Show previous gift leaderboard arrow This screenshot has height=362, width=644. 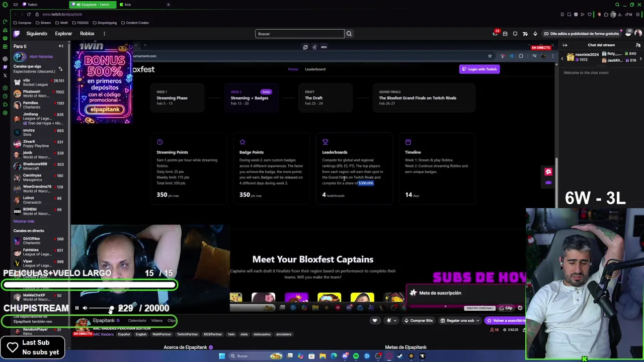(562, 58)
